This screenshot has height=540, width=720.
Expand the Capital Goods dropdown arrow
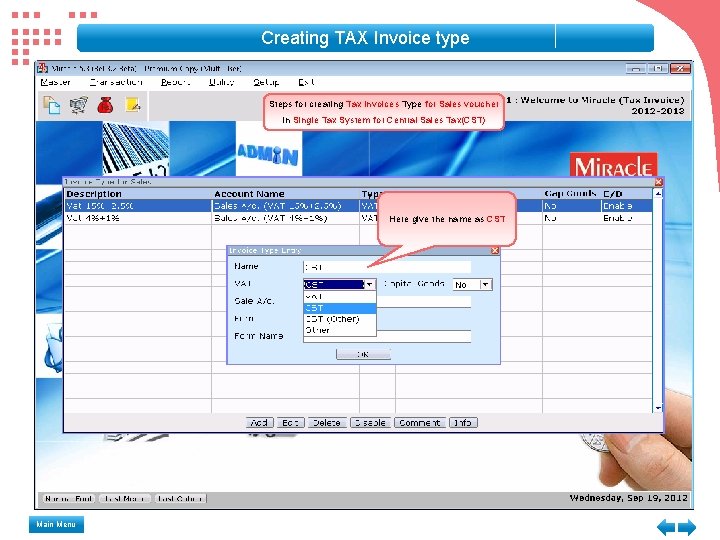click(486, 285)
